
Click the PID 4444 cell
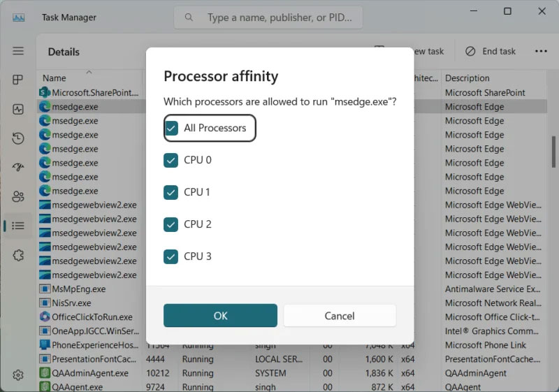(x=155, y=359)
